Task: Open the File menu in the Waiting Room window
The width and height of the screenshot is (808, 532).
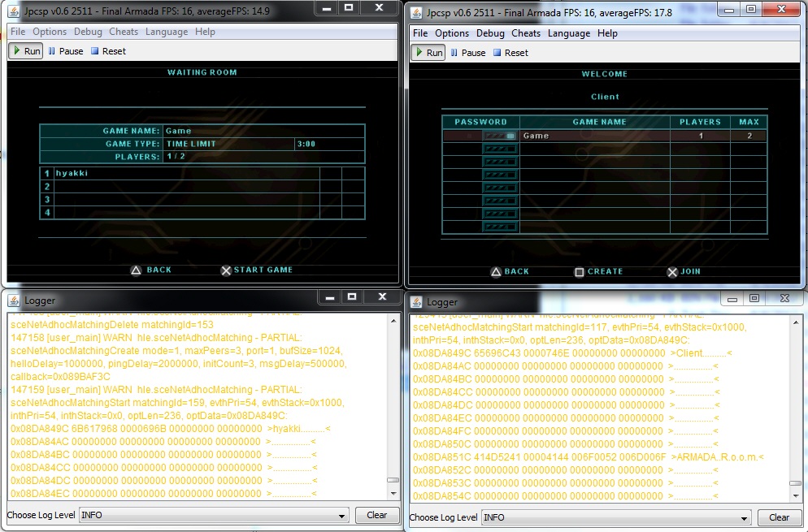Action: click(18, 32)
